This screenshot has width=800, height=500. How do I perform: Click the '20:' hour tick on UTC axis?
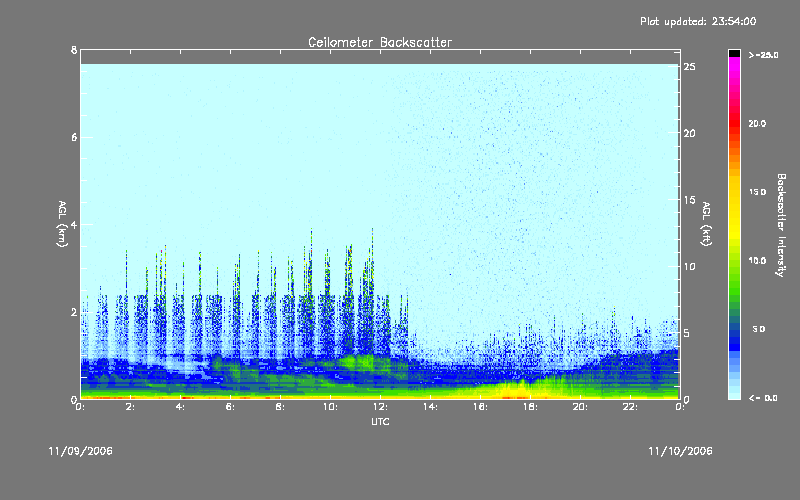coord(580,407)
